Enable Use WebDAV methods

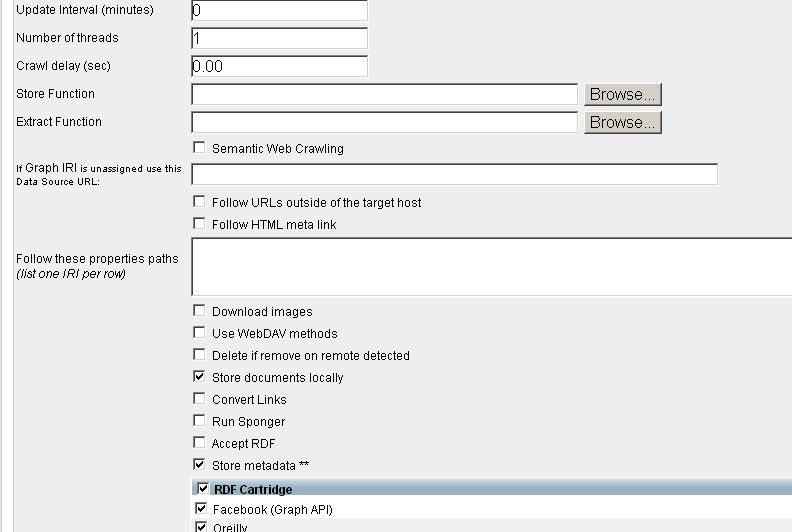200,333
